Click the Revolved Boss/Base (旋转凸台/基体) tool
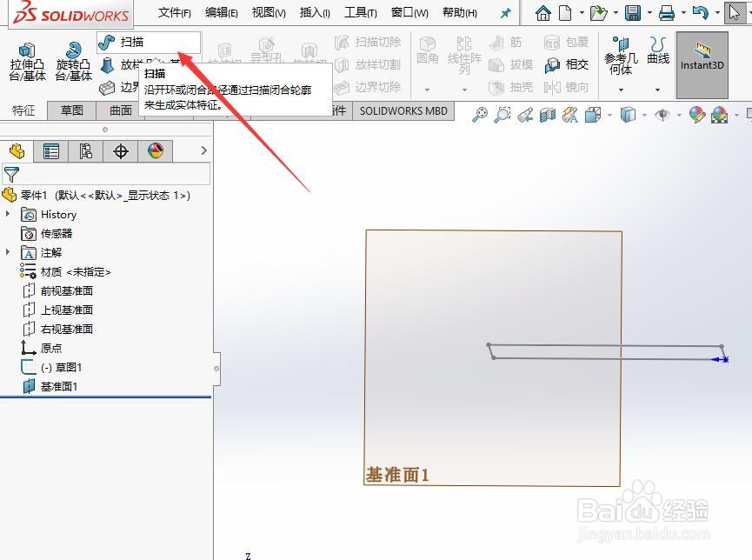Screen dimensions: 752x560 73,63
